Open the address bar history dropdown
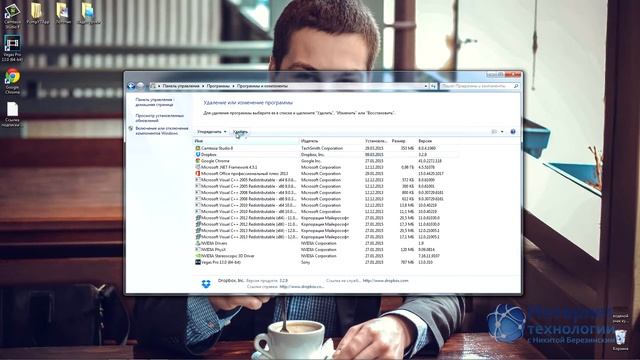Viewport: 640px width, 360px height. pyautogui.click(x=426, y=86)
